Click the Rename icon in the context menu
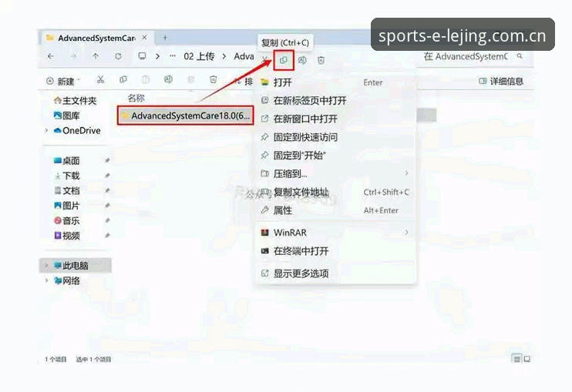 [x=302, y=60]
